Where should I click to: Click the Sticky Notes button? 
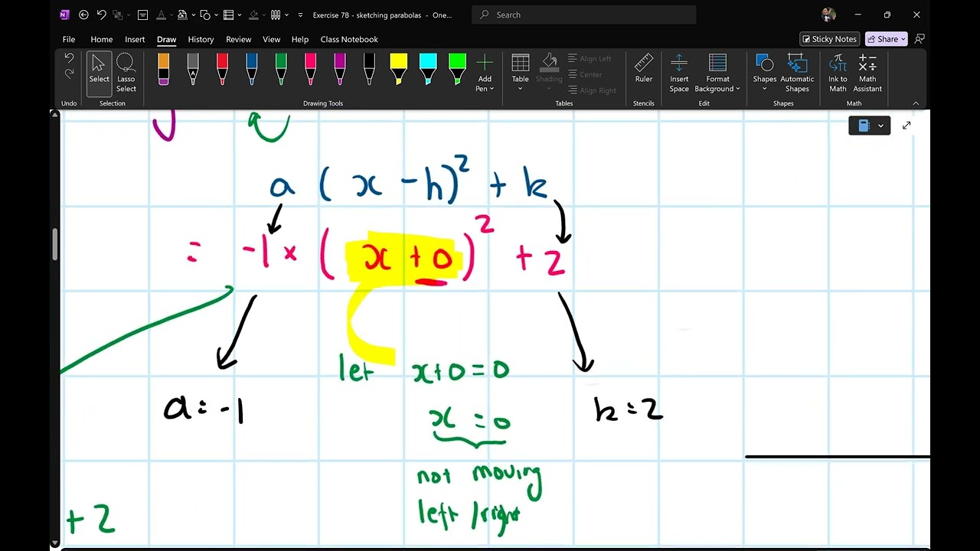pyautogui.click(x=829, y=39)
